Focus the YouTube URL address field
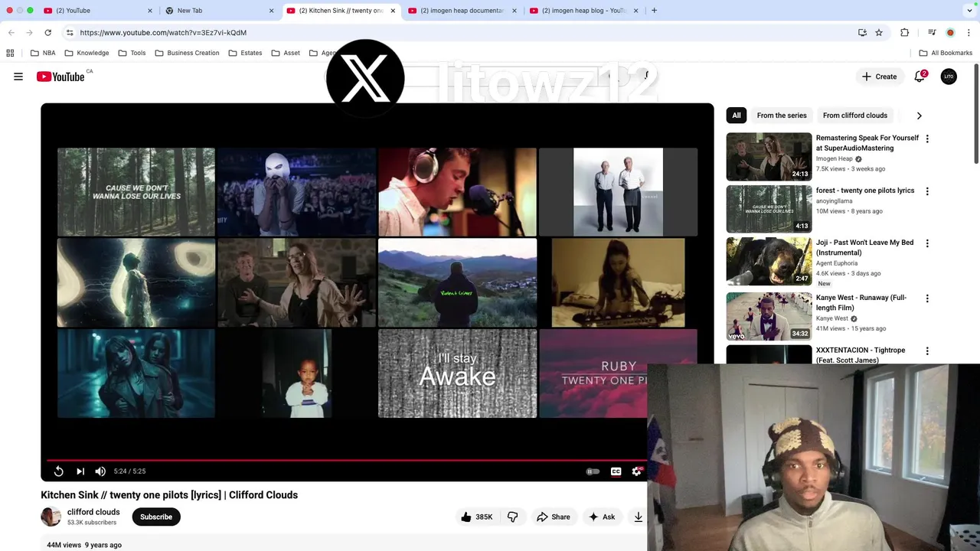This screenshot has height=551, width=980. pyautogui.click(x=459, y=33)
